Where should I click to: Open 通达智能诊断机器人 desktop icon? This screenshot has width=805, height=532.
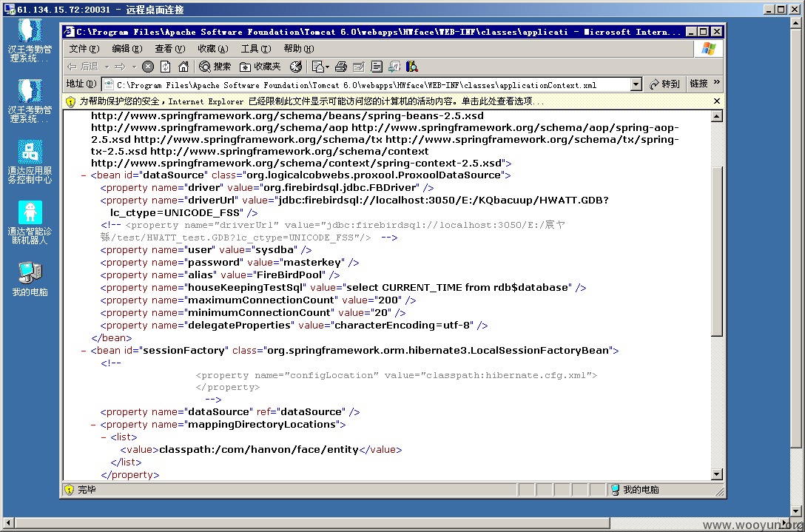(30, 222)
